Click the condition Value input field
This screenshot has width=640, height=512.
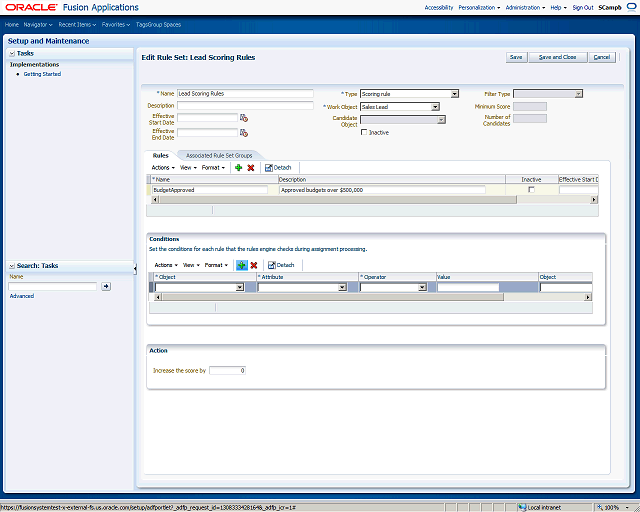point(468,287)
